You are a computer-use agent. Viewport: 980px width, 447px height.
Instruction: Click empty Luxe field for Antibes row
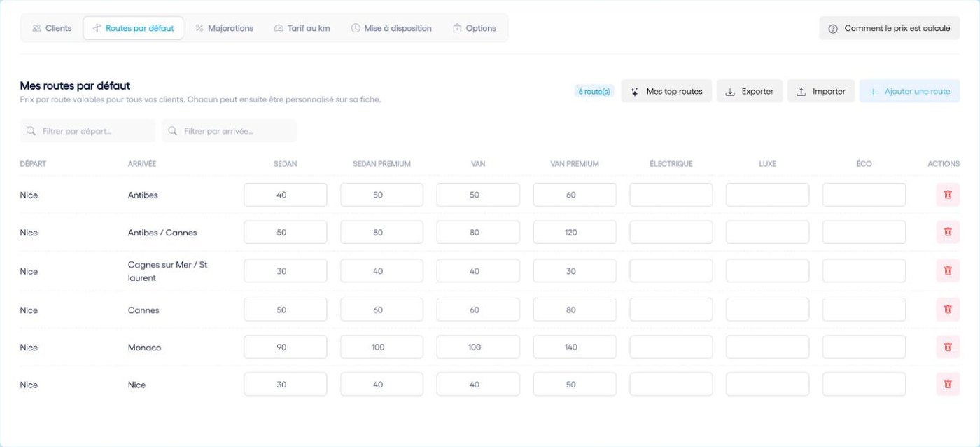pos(767,195)
